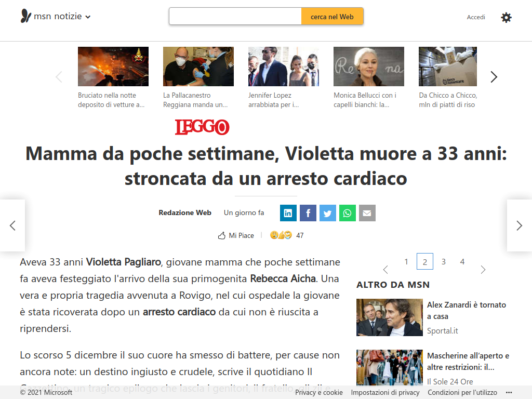Share article via WhatsApp

(347, 213)
